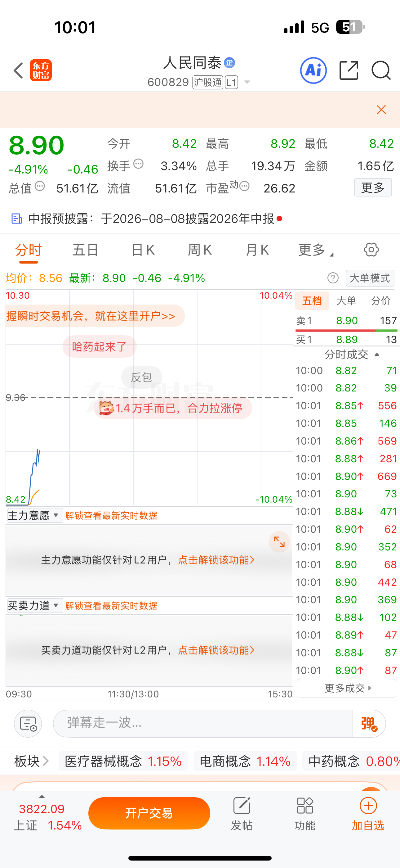Open the 东方财富 logo home icon
The image size is (400, 868).
tap(41, 70)
